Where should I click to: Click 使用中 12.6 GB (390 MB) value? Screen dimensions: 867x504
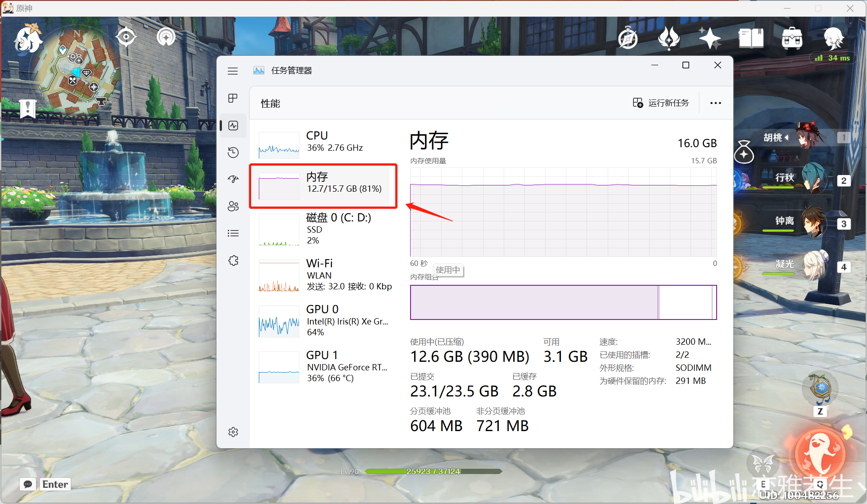click(x=470, y=356)
